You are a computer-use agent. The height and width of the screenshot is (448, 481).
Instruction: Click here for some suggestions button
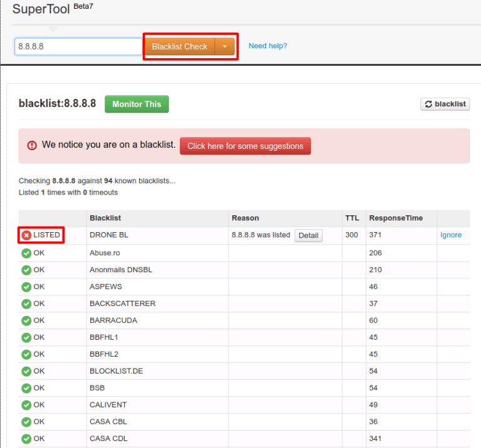246,146
